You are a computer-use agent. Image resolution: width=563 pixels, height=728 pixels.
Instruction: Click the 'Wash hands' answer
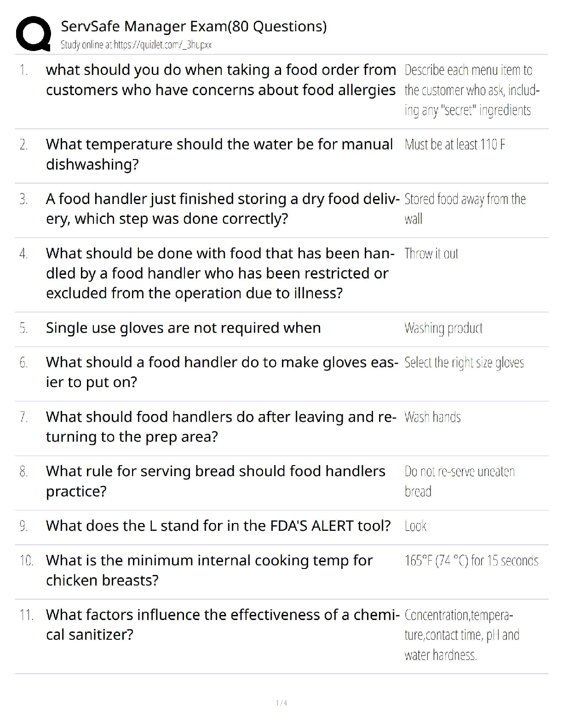point(432,417)
